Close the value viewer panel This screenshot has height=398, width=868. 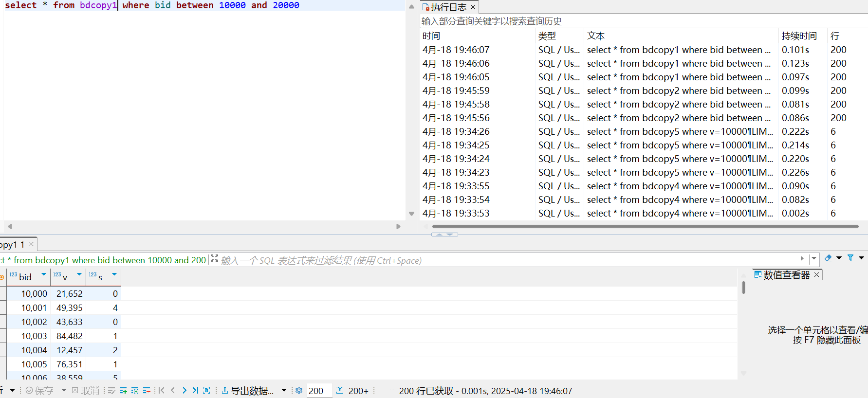pos(817,275)
